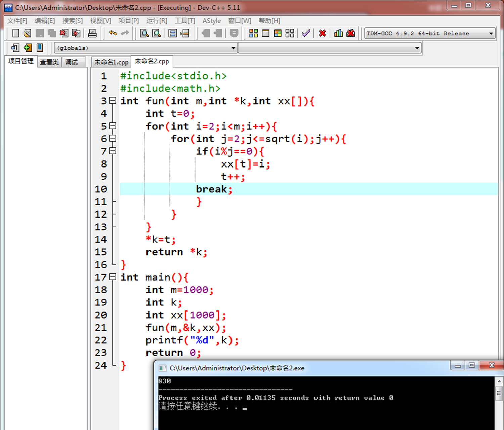
Task: Click the Go to function icon
Action: (x=173, y=33)
